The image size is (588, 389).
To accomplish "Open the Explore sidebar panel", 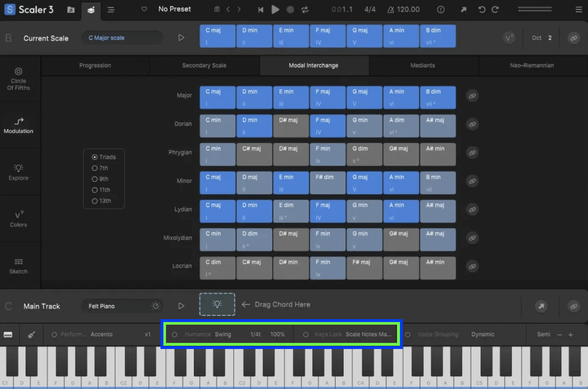I will [x=19, y=172].
